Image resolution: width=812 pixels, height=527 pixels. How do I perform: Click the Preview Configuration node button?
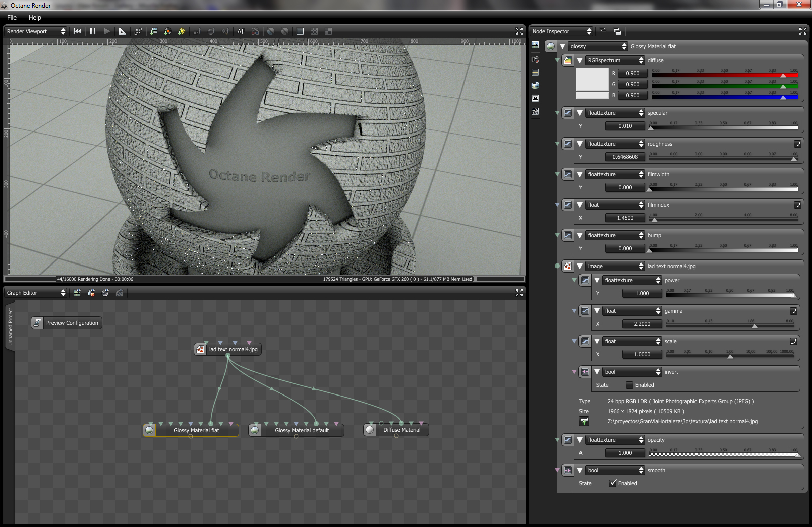66,323
